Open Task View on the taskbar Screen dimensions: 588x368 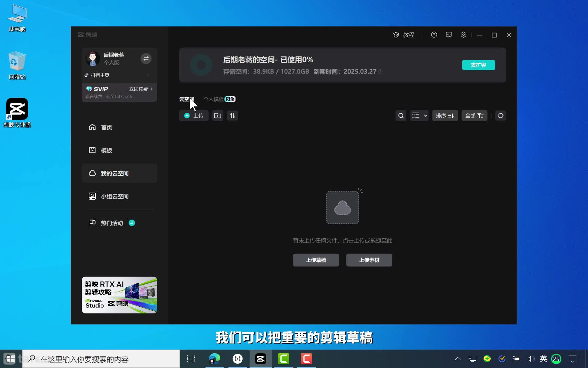point(191,359)
